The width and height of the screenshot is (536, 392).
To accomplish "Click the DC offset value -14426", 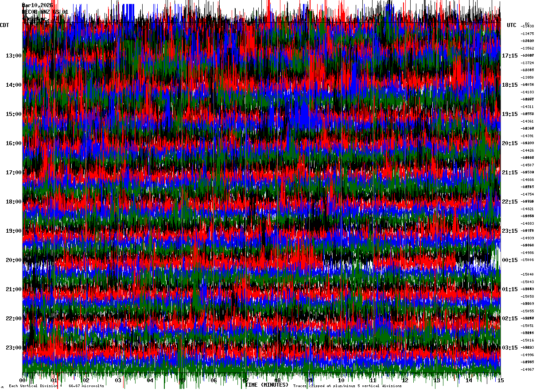I will (527, 150).
